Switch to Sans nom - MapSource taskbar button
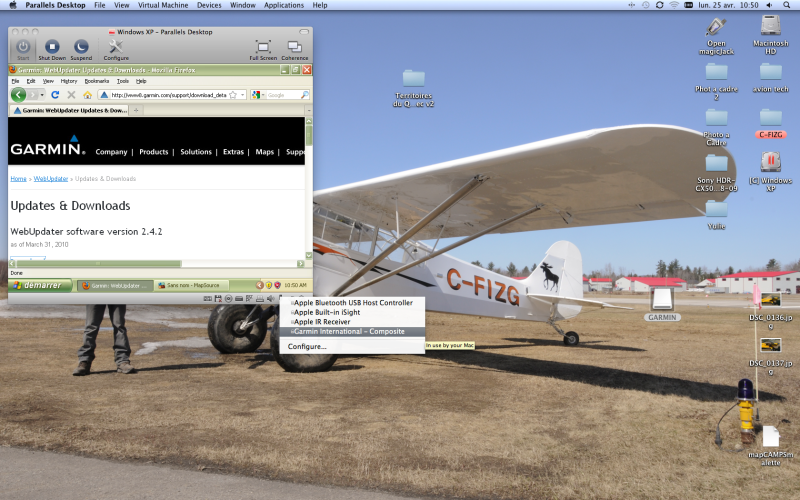800x500 pixels. pyautogui.click(x=190, y=285)
